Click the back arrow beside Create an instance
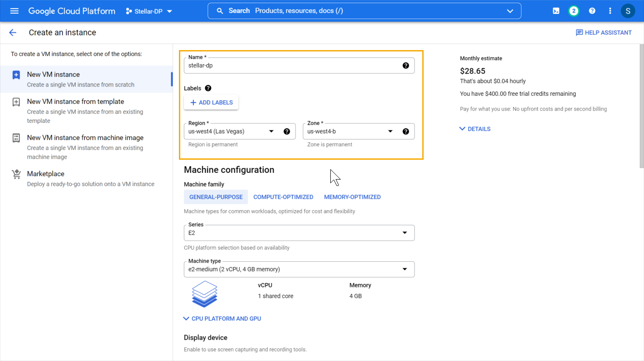 pyautogui.click(x=13, y=32)
